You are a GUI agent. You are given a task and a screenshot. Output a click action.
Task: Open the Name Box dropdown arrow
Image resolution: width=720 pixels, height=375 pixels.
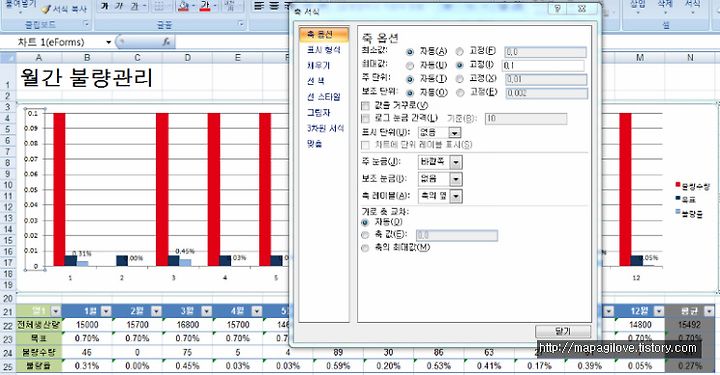coord(109,42)
